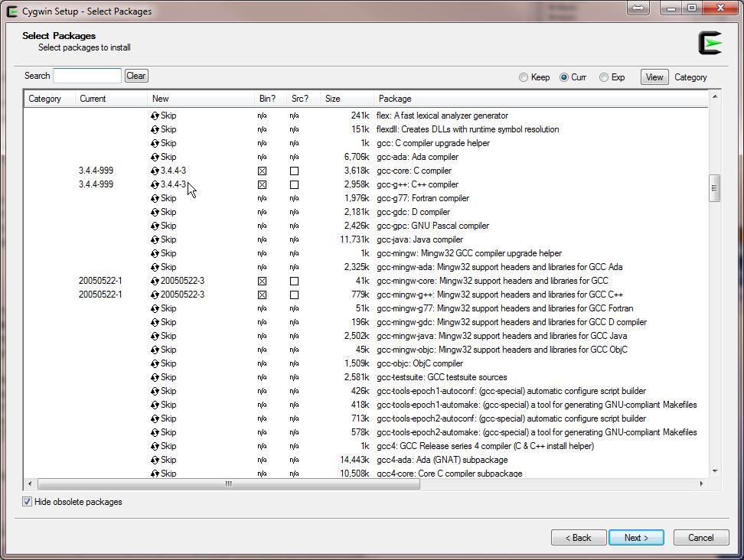Select the Curr radio button
Screen dimensions: 744x560
tap(563, 77)
